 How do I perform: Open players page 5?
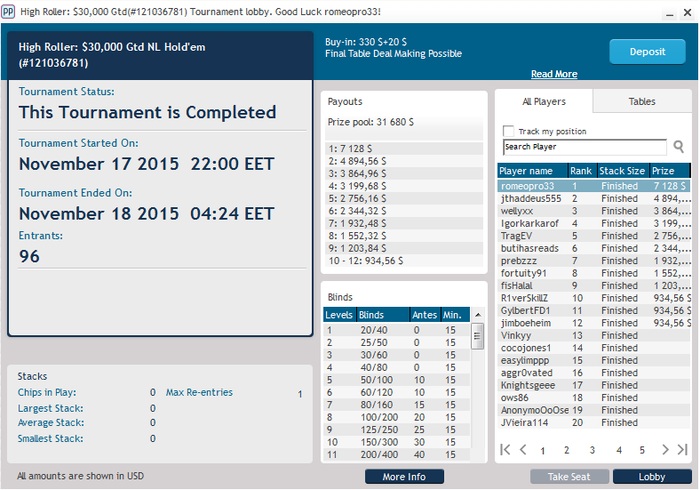(642, 450)
